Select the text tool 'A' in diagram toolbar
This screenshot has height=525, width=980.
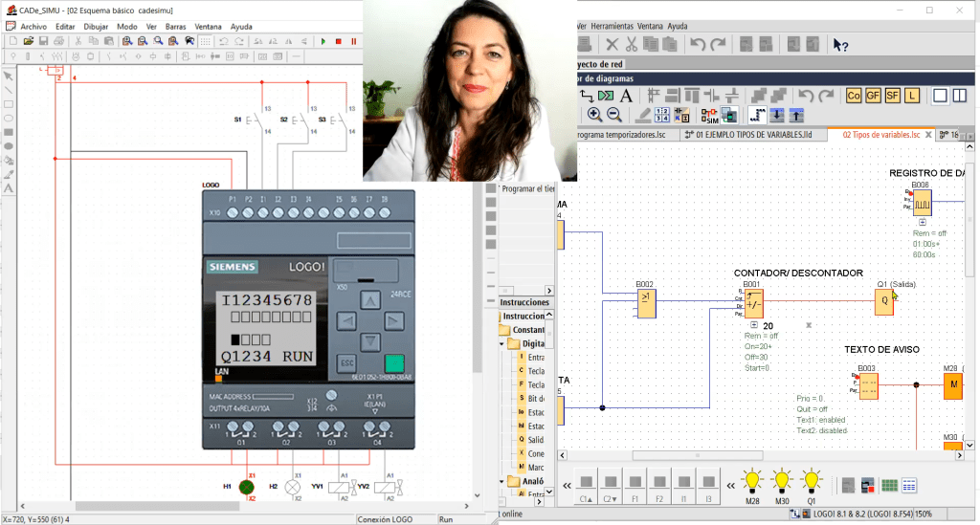pyautogui.click(x=626, y=95)
